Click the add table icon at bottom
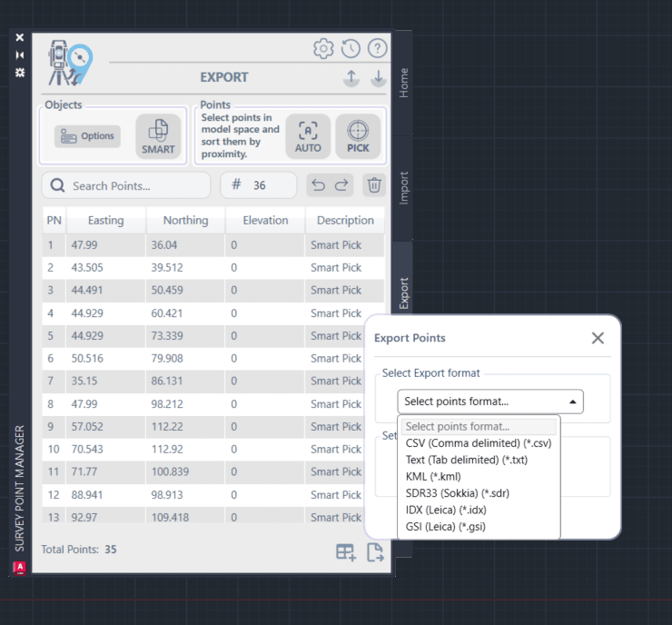Image resolution: width=672 pixels, height=625 pixels. coord(346,551)
